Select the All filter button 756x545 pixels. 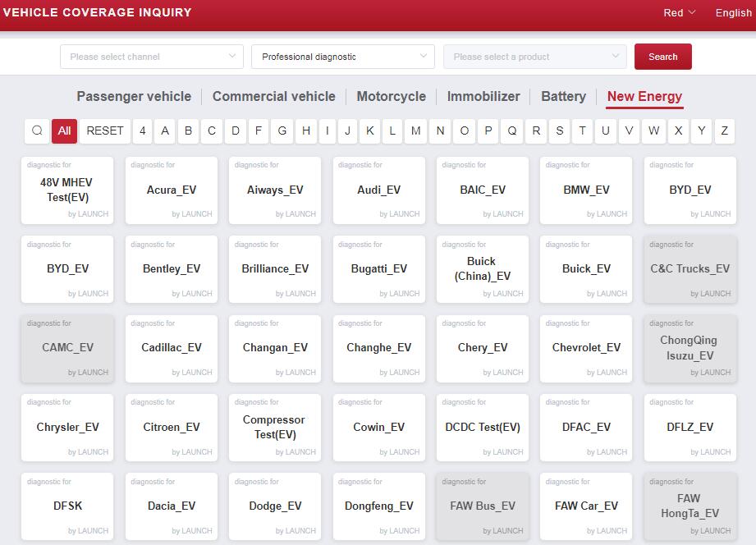click(x=65, y=131)
